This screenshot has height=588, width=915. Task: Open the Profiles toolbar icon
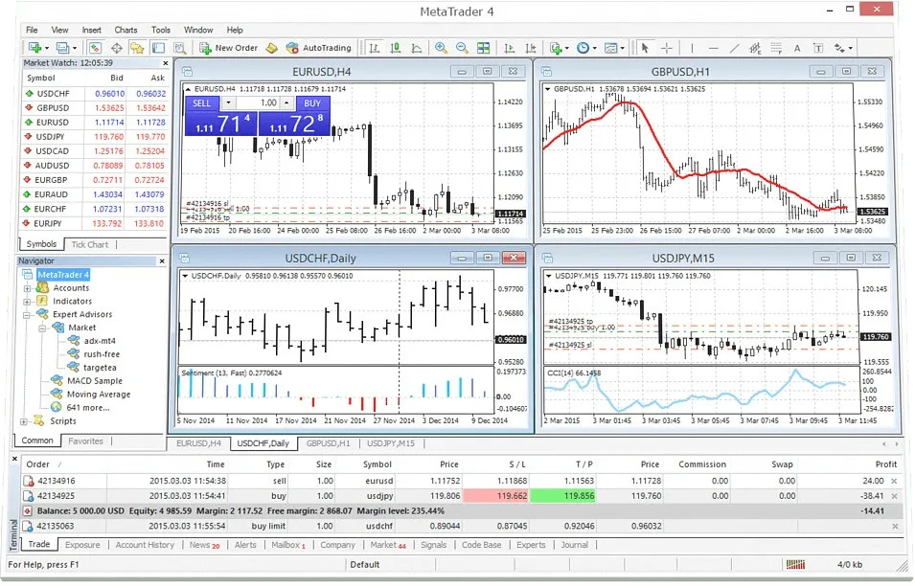coord(62,48)
